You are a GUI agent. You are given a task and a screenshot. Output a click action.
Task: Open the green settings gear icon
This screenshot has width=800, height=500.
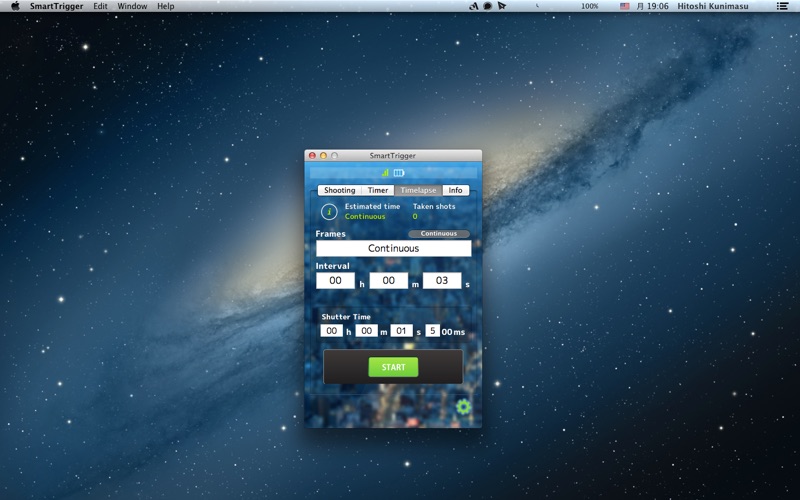[x=463, y=406]
